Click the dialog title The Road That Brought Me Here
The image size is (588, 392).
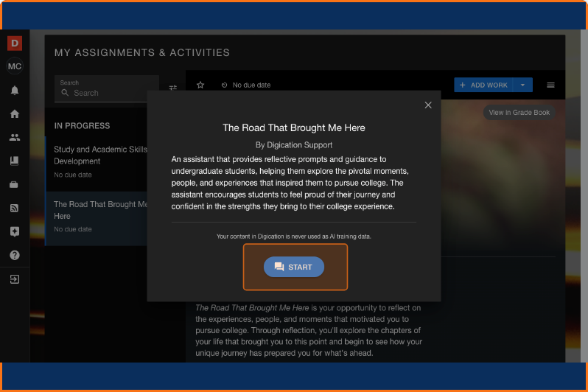(293, 128)
